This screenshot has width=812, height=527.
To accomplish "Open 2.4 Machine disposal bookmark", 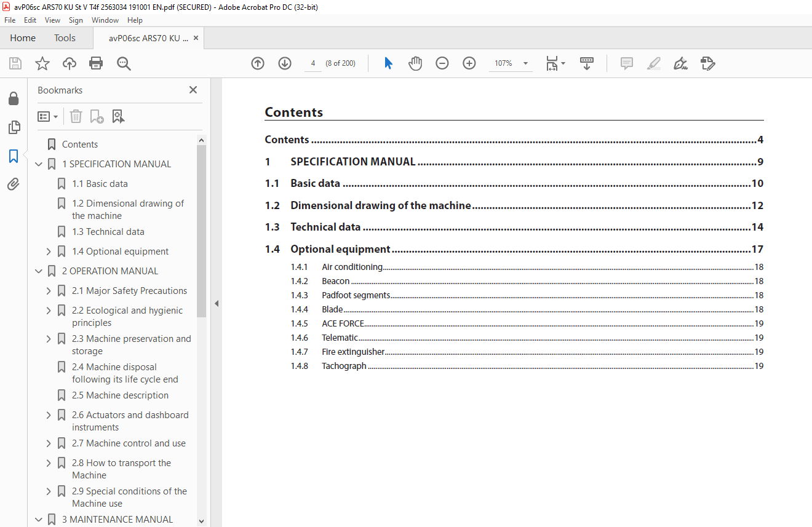I will 125,373.
